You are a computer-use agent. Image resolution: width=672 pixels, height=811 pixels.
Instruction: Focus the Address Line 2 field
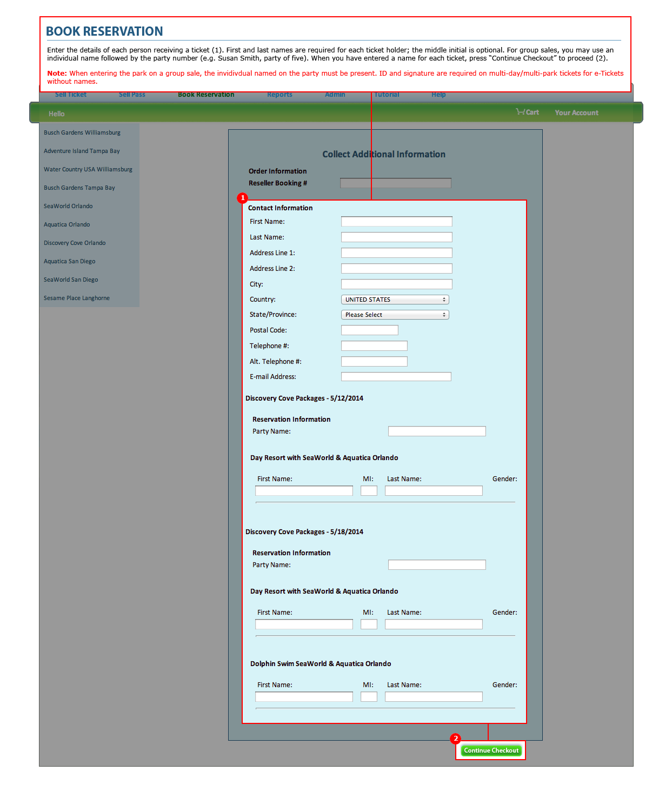397,269
